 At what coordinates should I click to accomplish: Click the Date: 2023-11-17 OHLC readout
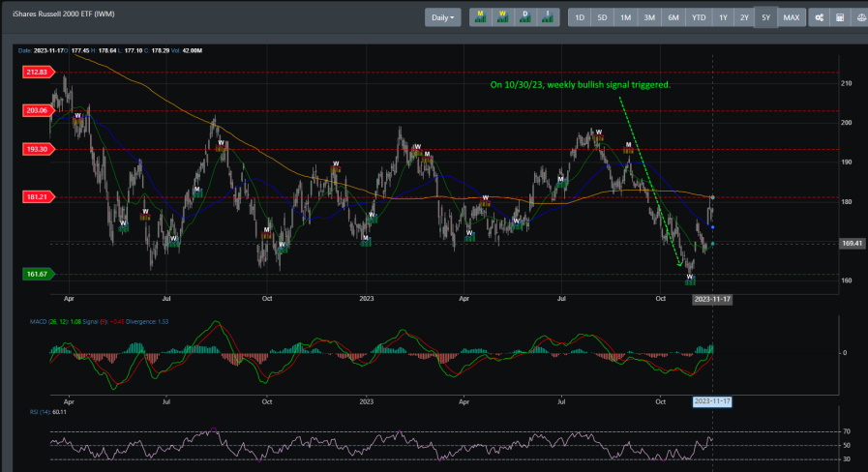[110, 50]
